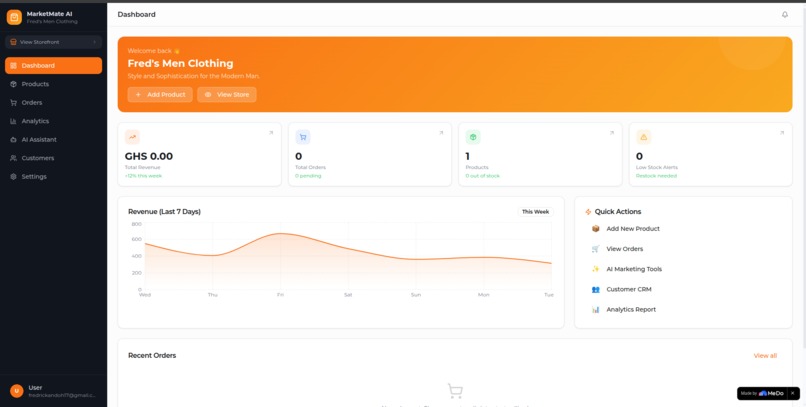The width and height of the screenshot is (806, 407).
Task: Click the empty cart icon in Recent Orders
Action: [x=455, y=391]
